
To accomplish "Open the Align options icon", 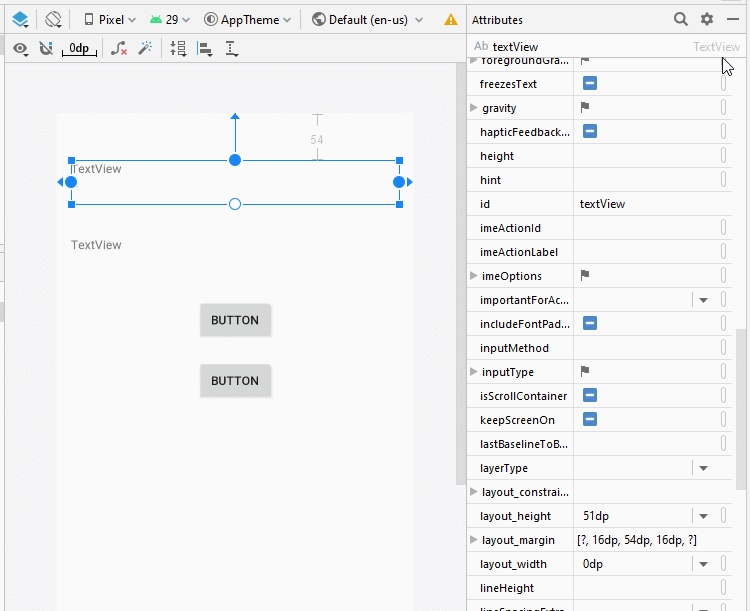I will click(x=205, y=49).
